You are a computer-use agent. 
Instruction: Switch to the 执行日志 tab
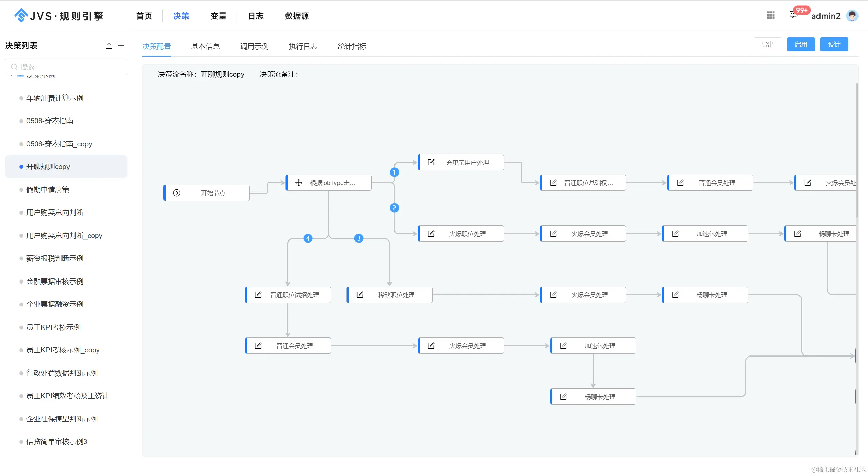coord(303,47)
